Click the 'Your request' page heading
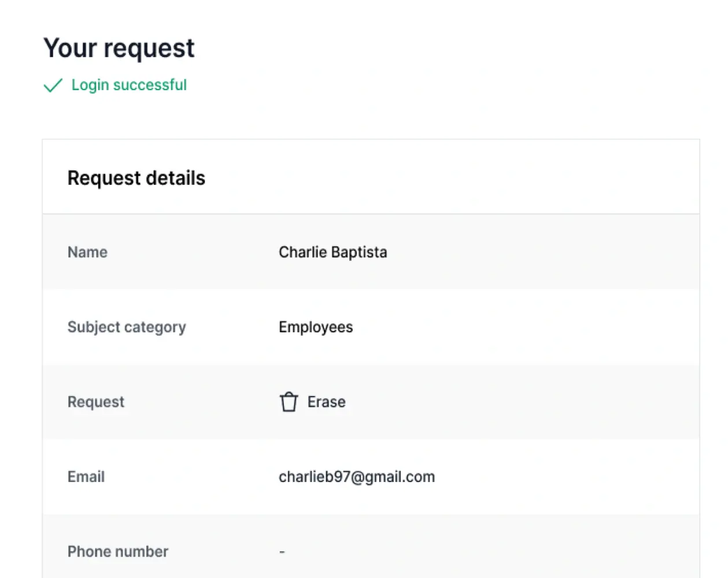The height and width of the screenshot is (578, 728). click(x=119, y=48)
